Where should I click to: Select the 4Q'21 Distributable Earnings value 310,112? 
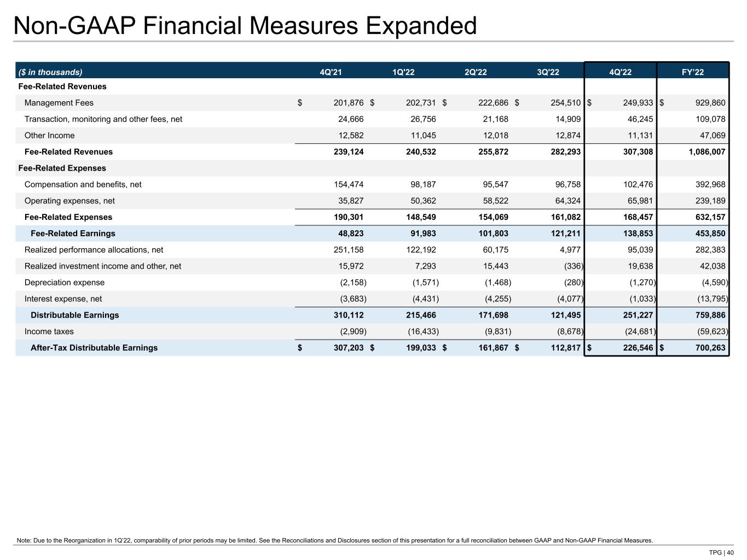[x=348, y=315]
